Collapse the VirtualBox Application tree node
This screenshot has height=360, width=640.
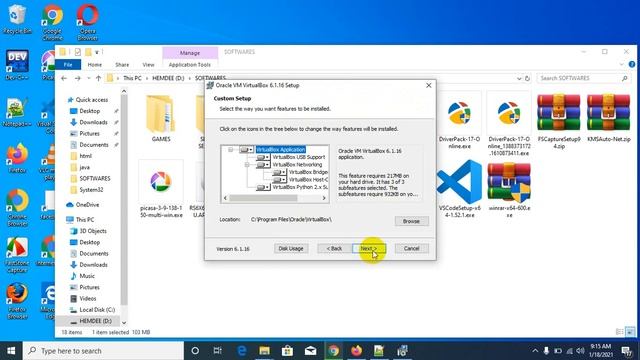coord(231,150)
